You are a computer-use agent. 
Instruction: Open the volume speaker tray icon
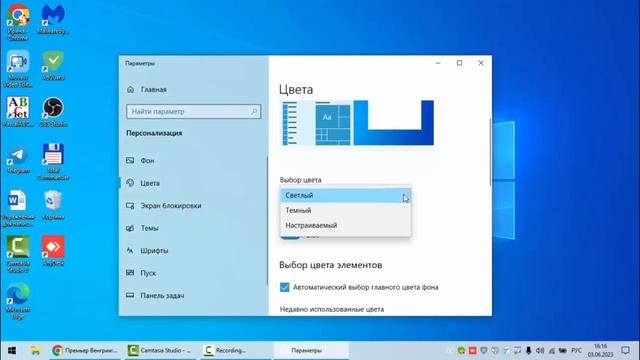[x=540, y=351]
